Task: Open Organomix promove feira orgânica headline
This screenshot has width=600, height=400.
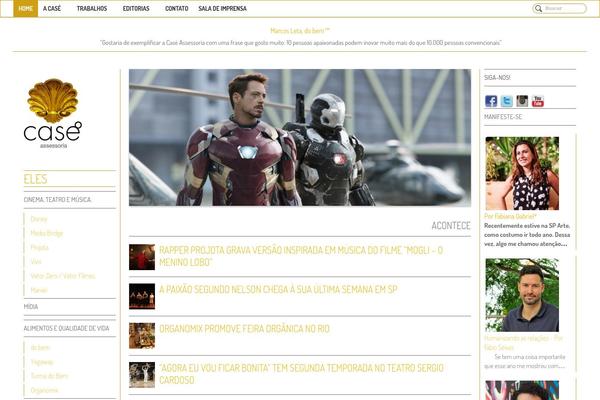Action: (244, 329)
